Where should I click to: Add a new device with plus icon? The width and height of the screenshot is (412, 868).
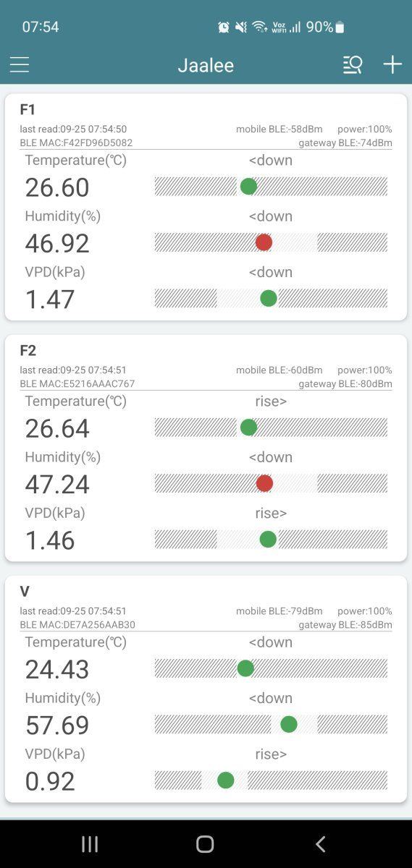(x=392, y=65)
